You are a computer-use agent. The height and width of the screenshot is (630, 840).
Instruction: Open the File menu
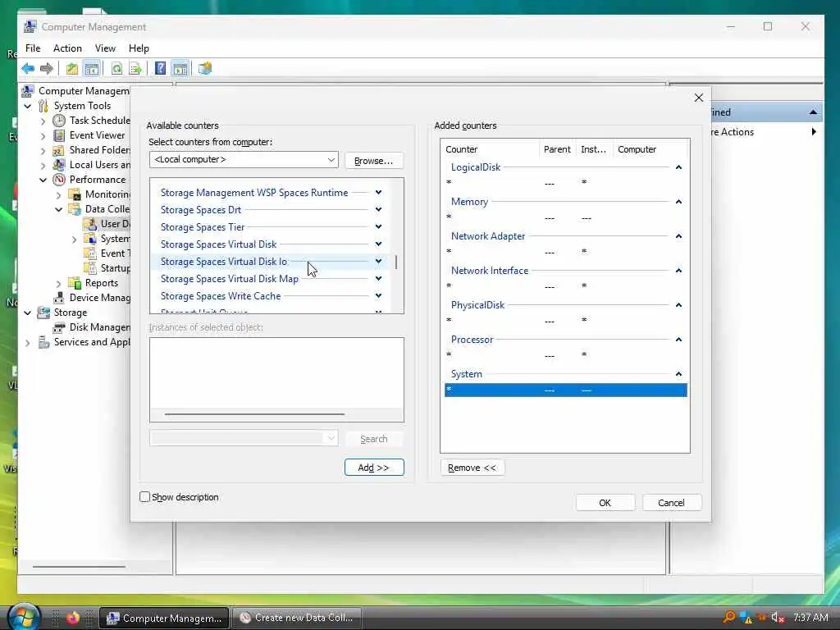click(33, 48)
